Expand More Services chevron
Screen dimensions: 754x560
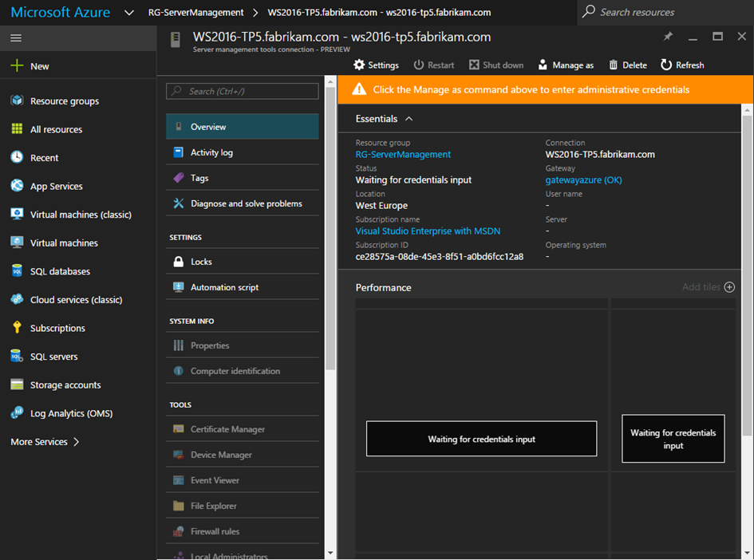[76, 442]
